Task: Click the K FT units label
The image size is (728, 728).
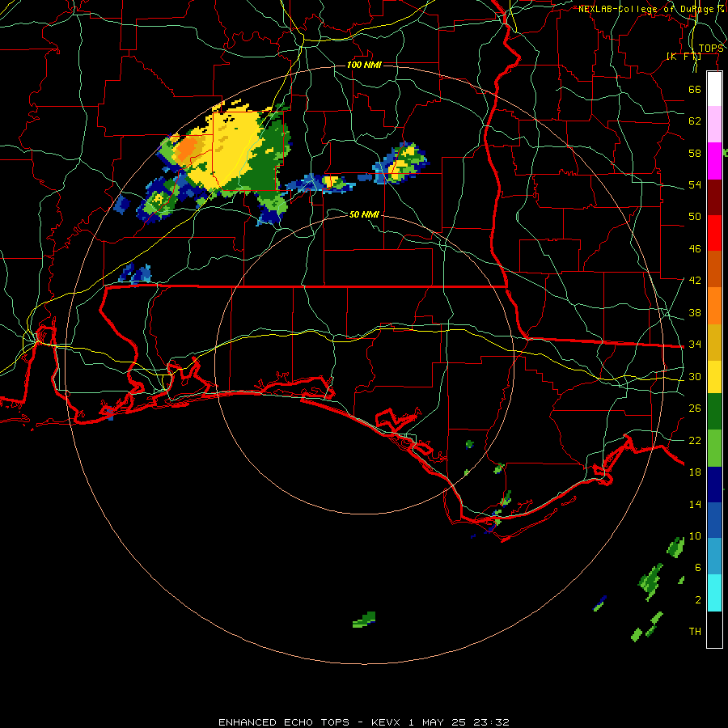Action: 684,57
